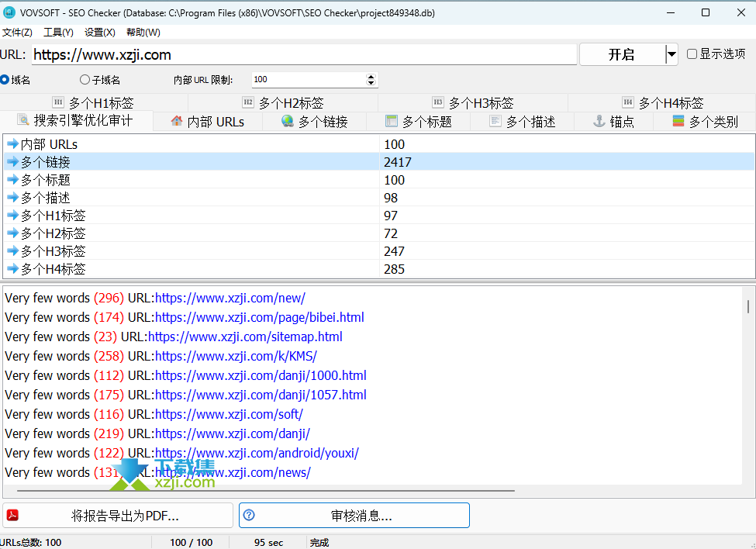
Task: Open the page/bibei.html link
Action: pyautogui.click(x=260, y=317)
